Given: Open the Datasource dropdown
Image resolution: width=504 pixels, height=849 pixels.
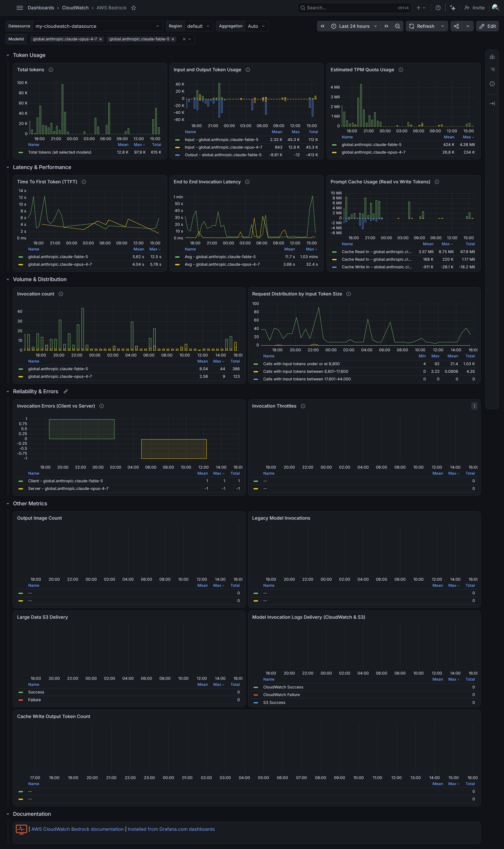Looking at the screenshot, I should pos(97,26).
